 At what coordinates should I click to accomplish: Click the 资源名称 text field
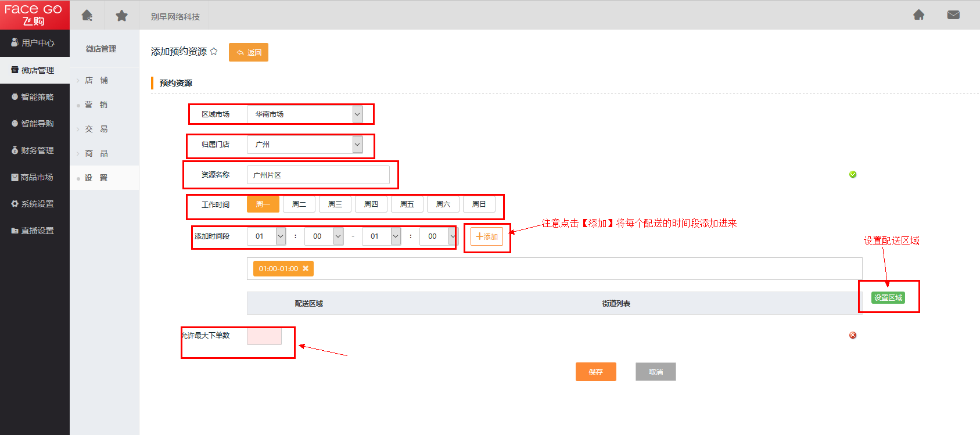318,175
